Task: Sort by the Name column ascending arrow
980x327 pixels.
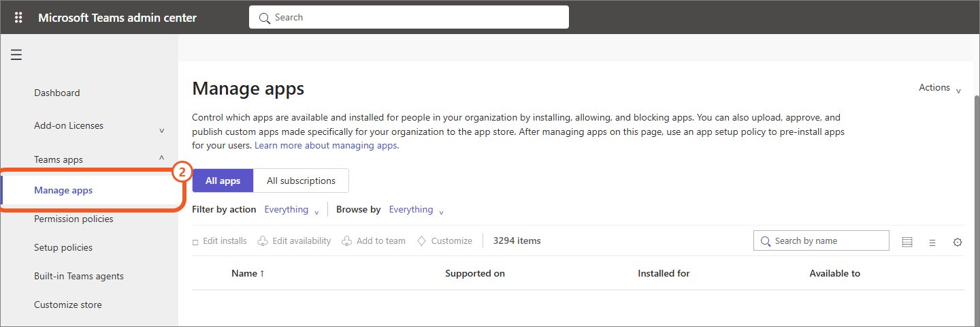Action: point(262,274)
